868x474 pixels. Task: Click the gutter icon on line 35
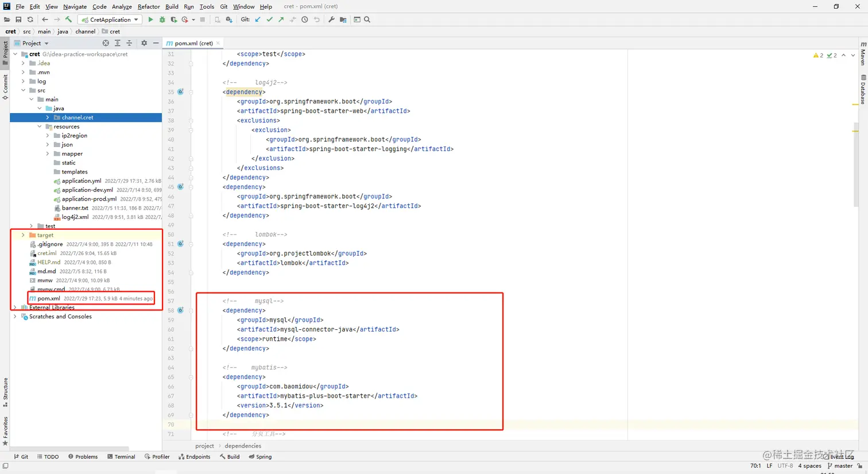[x=180, y=92]
